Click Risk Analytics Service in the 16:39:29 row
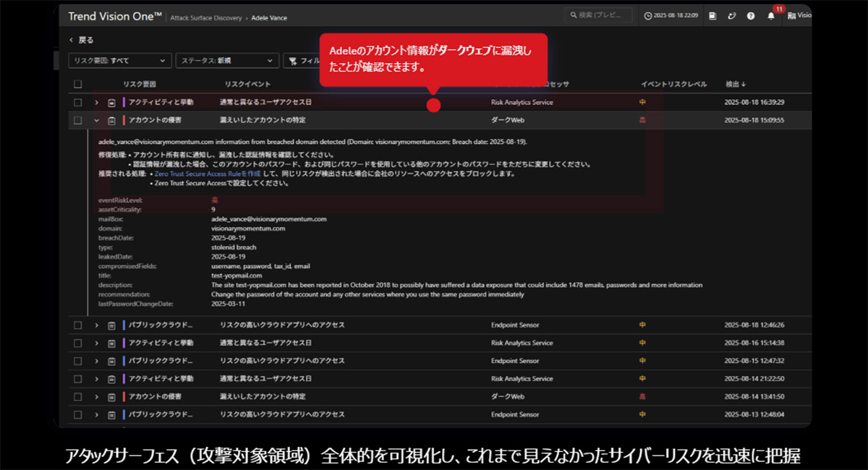This screenshot has width=868, height=470. (x=522, y=103)
